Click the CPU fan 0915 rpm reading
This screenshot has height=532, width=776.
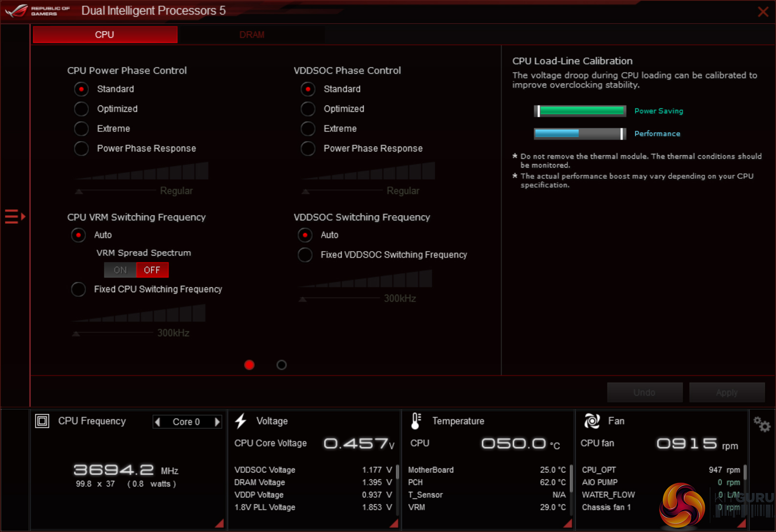(x=697, y=444)
